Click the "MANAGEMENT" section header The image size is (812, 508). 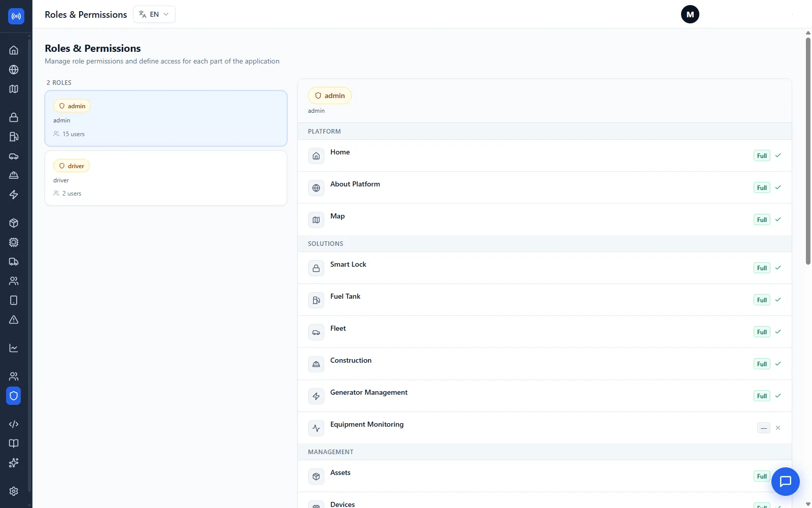(x=330, y=452)
